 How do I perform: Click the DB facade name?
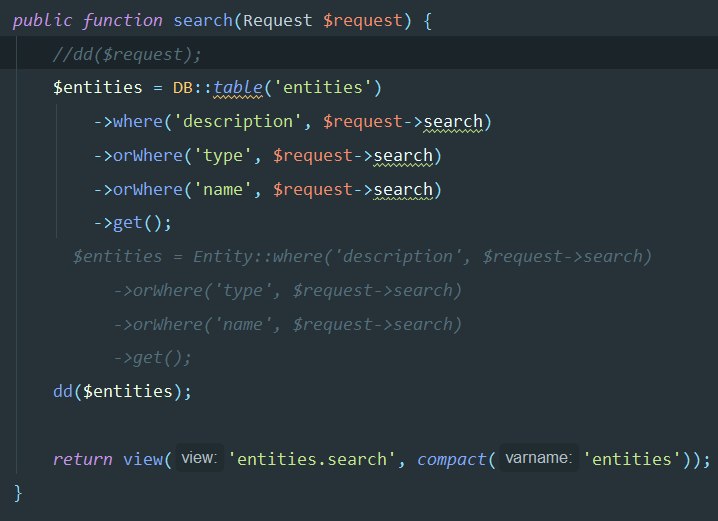[183, 87]
